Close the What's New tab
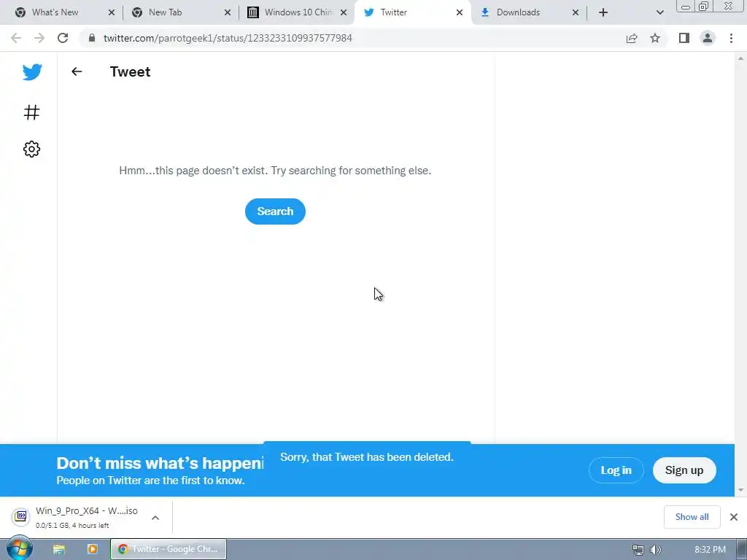 tap(112, 12)
